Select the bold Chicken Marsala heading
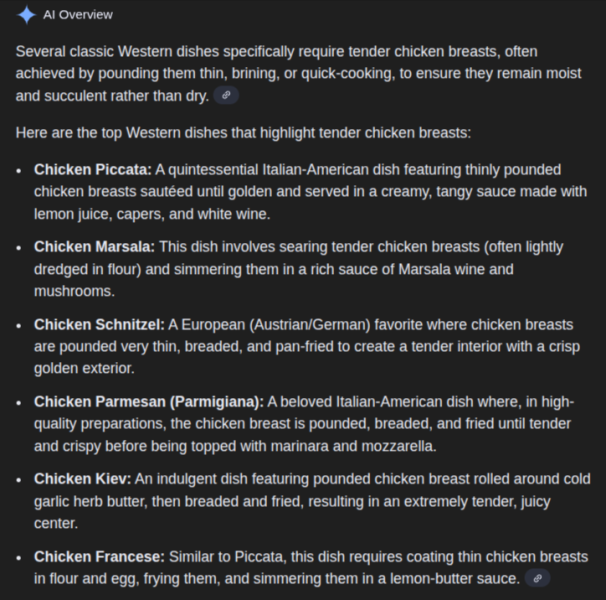 (x=94, y=247)
